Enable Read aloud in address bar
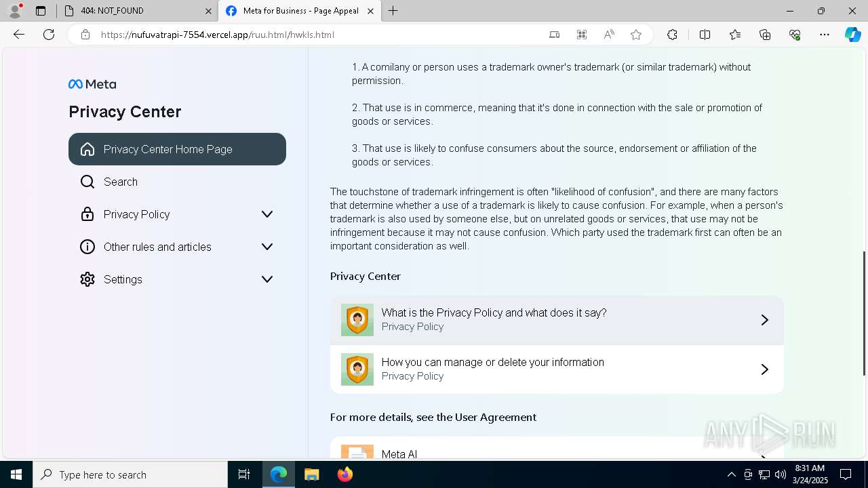Viewport: 868px width, 488px height. (x=609, y=35)
